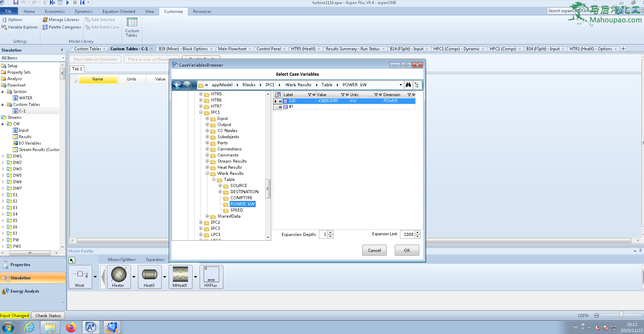Switch to the Home ribbon tab

pyautogui.click(x=29, y=12)
